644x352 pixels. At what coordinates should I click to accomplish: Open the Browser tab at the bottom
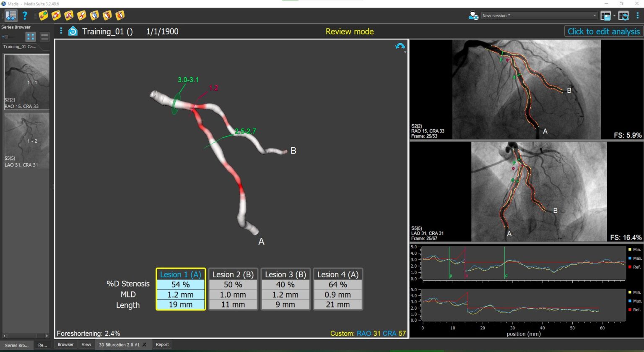(65, 344)
